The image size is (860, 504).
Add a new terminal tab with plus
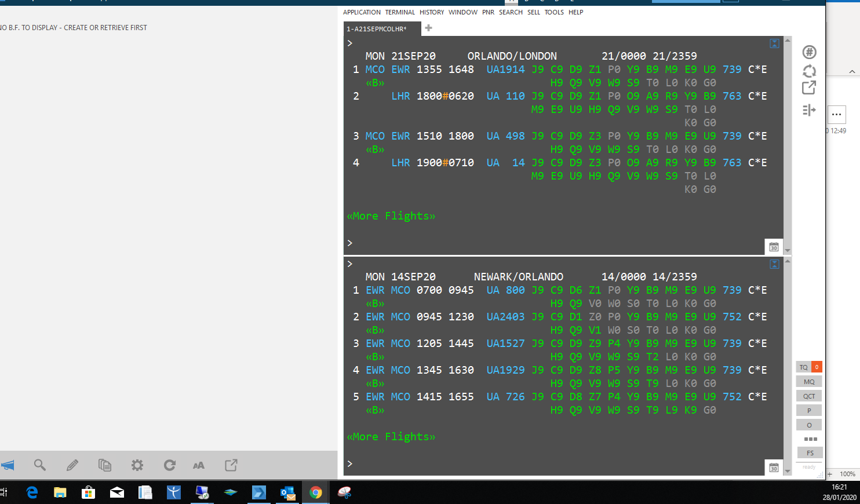click(428, 28)
